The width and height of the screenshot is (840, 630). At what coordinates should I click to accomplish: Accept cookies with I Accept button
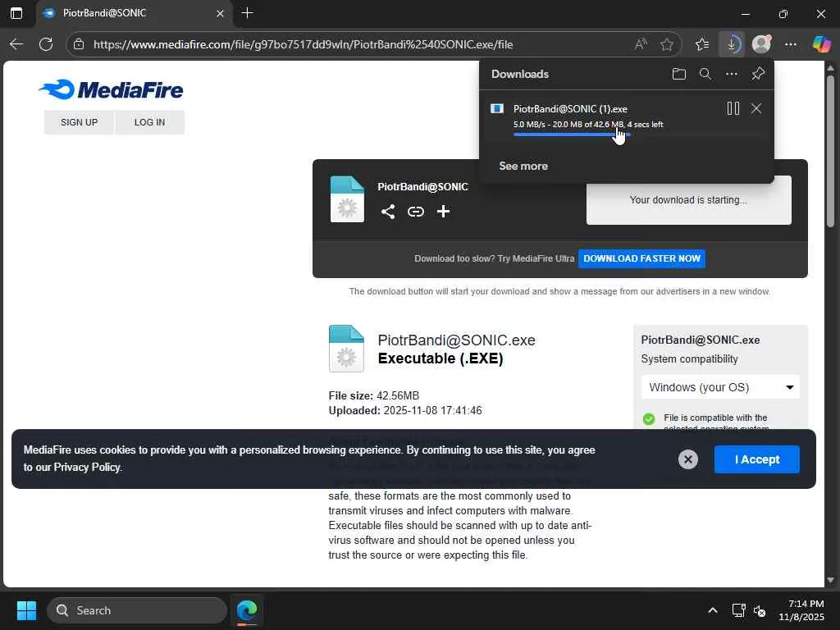click(x=756, y=459)
